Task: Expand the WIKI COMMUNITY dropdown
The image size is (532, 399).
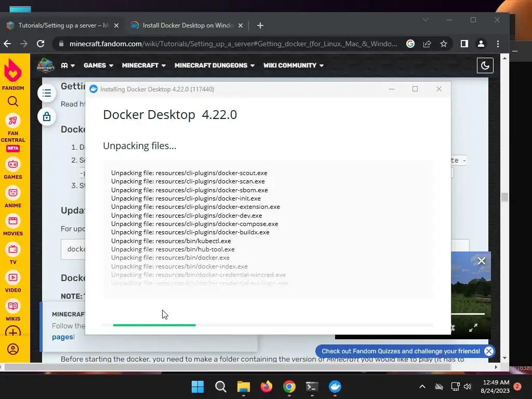Action: (294, 65)
